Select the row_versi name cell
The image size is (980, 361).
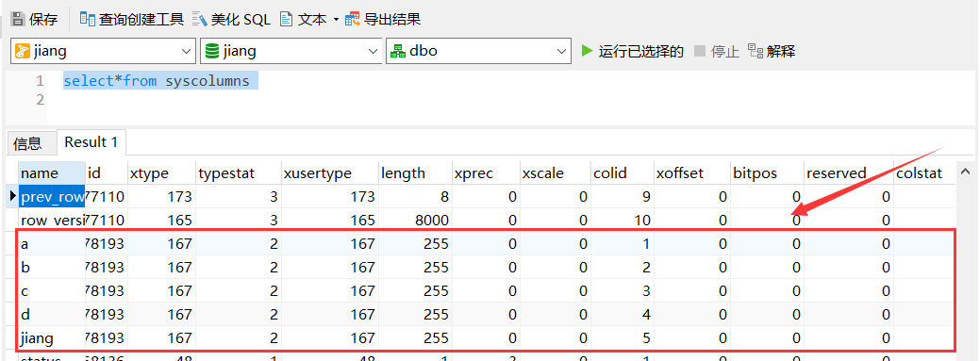click(52, 220)
